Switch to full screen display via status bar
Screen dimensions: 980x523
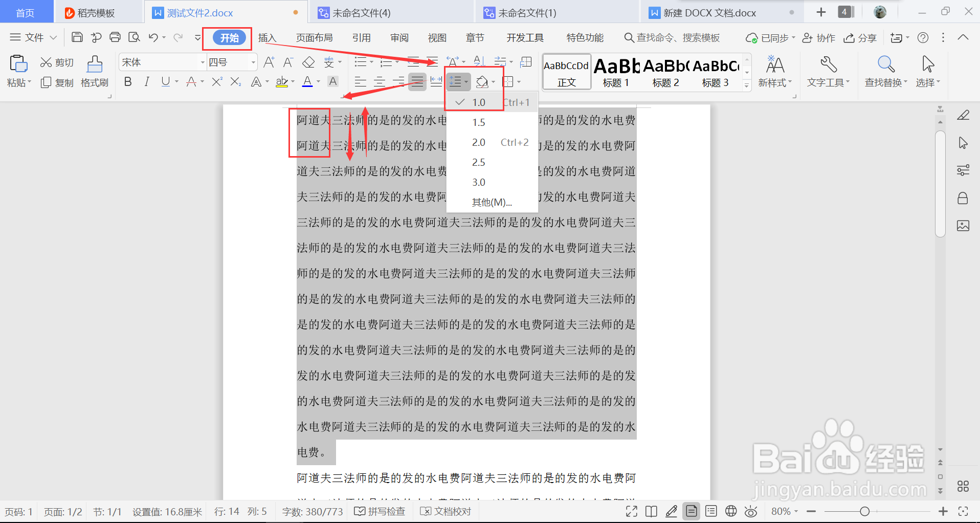click(632, 511)
